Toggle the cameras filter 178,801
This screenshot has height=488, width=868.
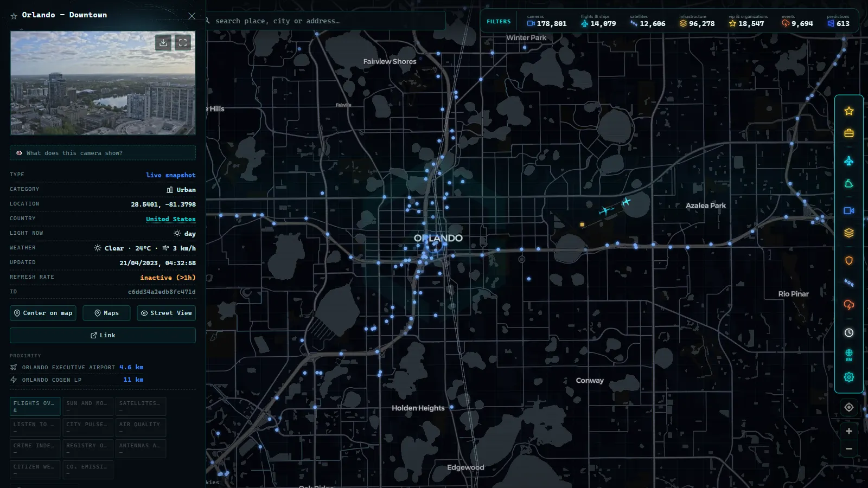coord(546,21)
